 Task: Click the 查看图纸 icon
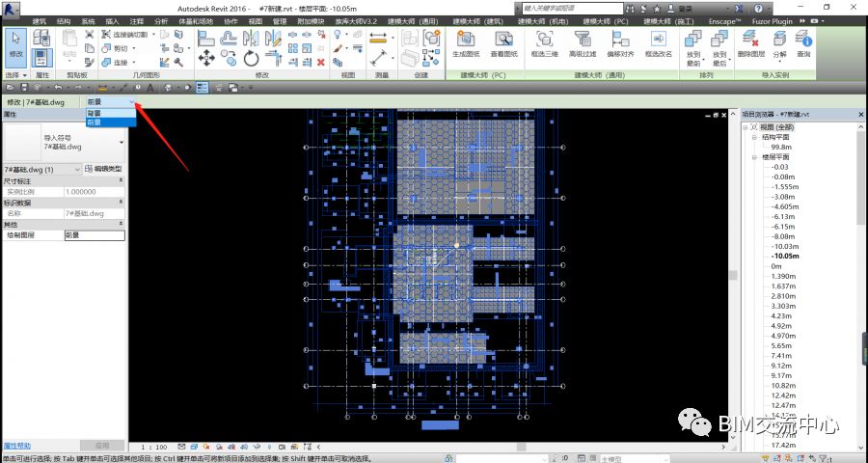pyautogui.click(x=503, y=43)
